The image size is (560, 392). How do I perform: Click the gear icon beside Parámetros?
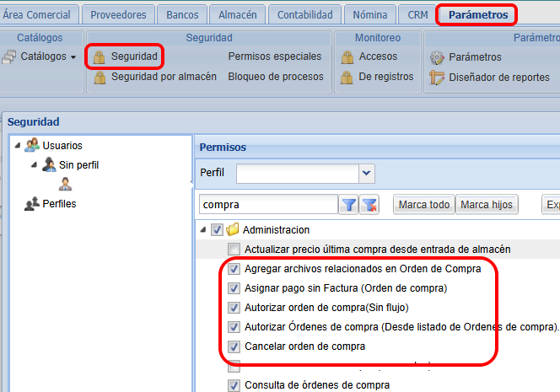tap(437, 57)
